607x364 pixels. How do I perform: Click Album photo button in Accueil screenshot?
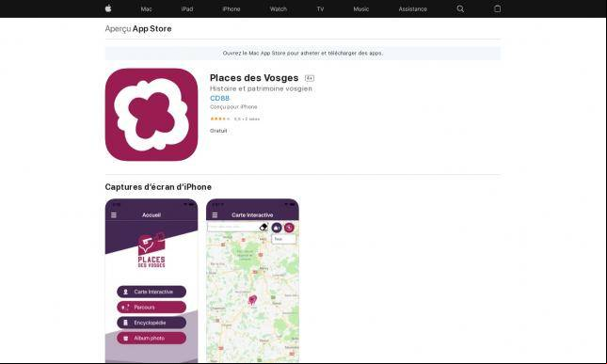point(152,338)
